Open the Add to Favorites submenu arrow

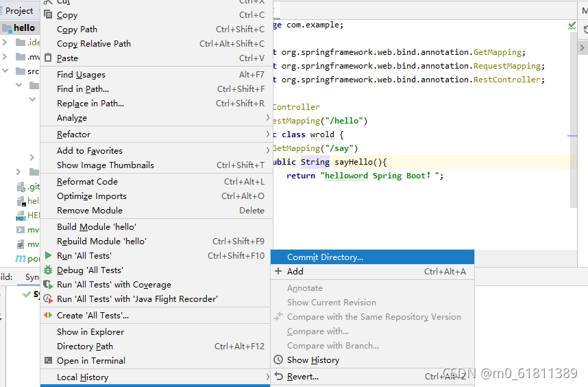tap(268, 150)
